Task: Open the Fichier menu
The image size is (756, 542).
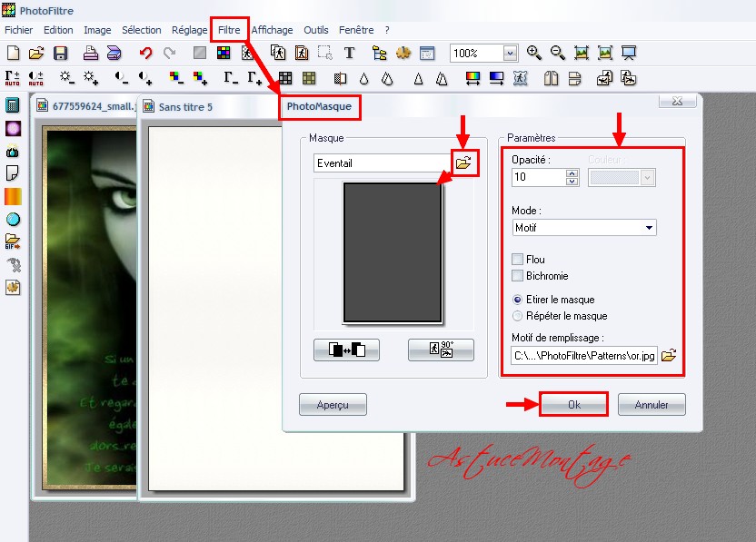Action: click(x=19, y=30)
